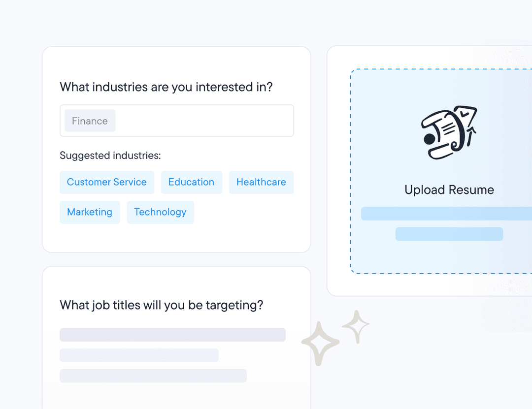Screen dimensions: 532x409
Task: Click the resume rocket document icon
Action: pos(449,132)
